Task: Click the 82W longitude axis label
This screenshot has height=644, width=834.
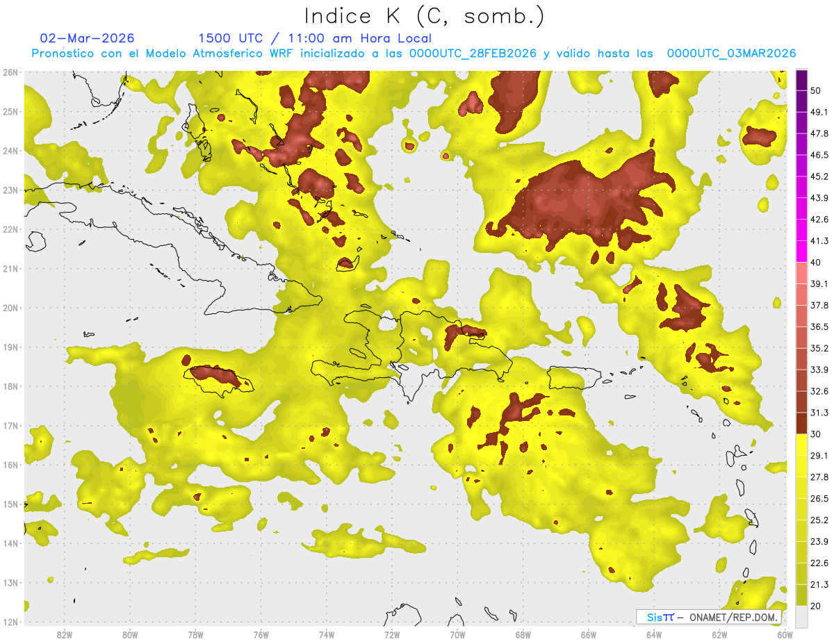Action: coord(64,634)
